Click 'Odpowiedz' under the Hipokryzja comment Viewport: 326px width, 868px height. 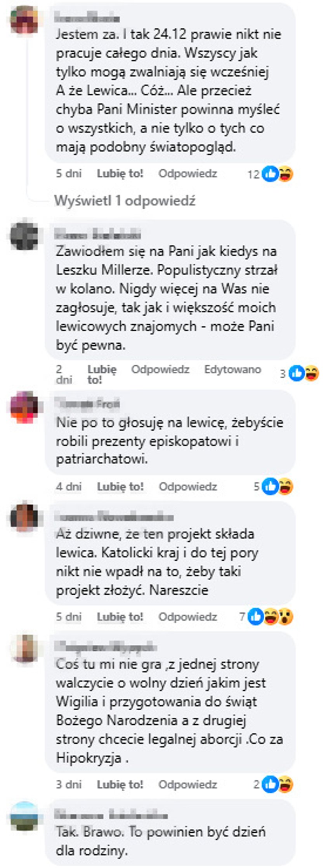coord(187,785)
